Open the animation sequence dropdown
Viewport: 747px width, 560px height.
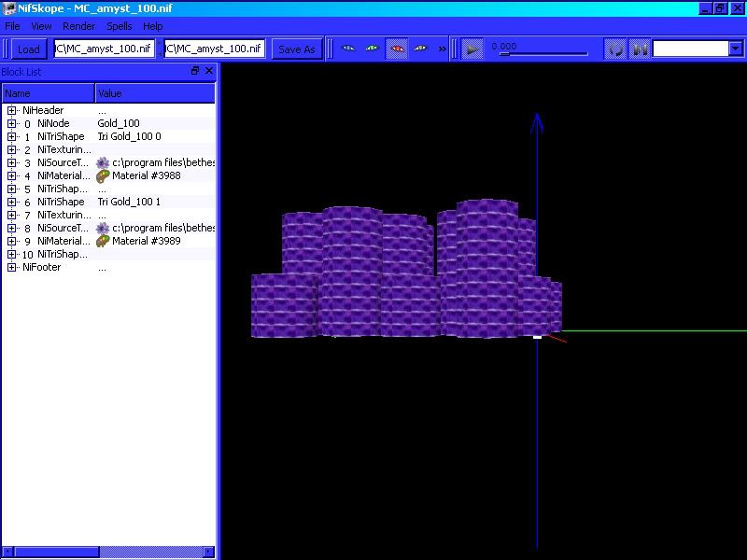point(736,49)
